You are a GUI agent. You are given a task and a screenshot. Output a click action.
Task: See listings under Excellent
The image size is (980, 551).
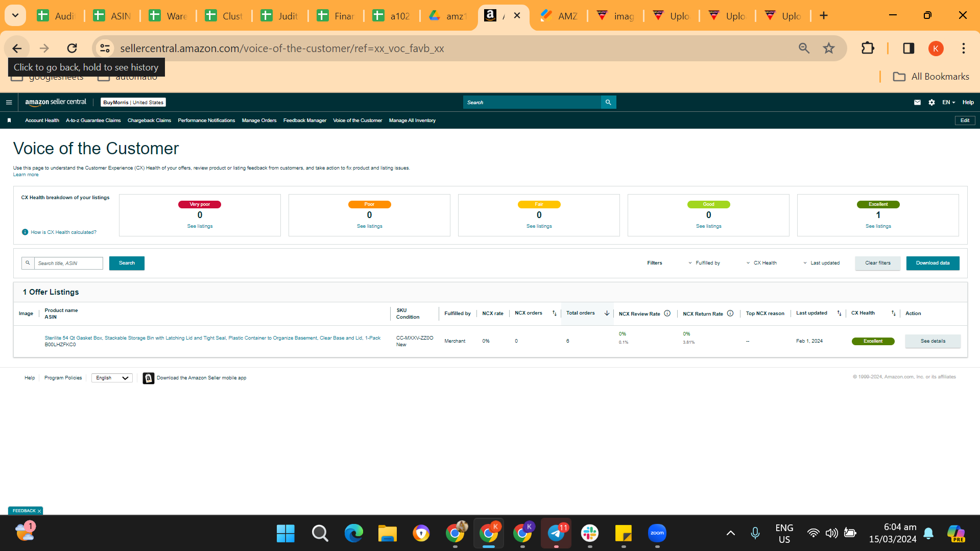click(x=878, y=226)
